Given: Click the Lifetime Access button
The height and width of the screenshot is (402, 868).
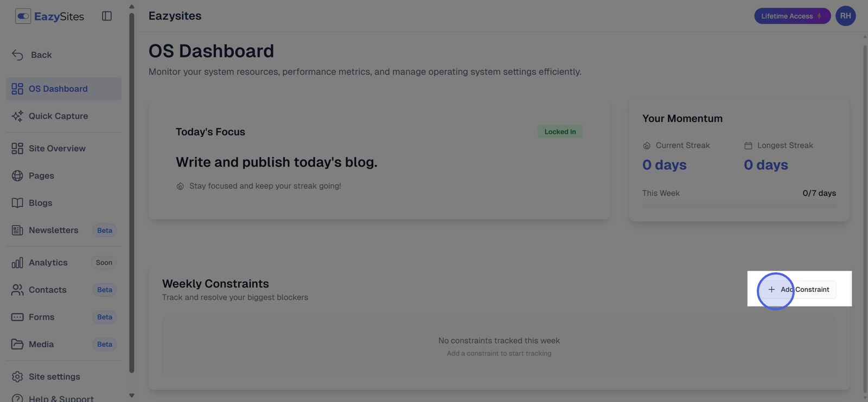Looking at the screenshot, I should (792, 16).
